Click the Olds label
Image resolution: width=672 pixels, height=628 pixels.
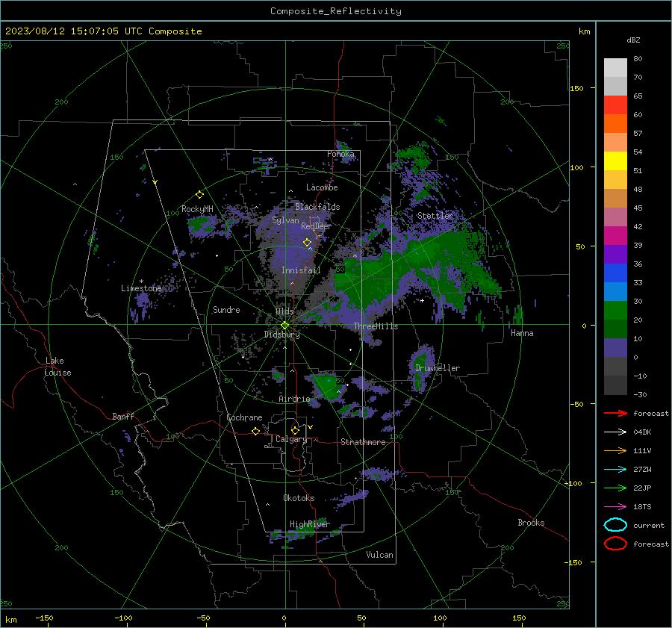click(x=284, y=311)
